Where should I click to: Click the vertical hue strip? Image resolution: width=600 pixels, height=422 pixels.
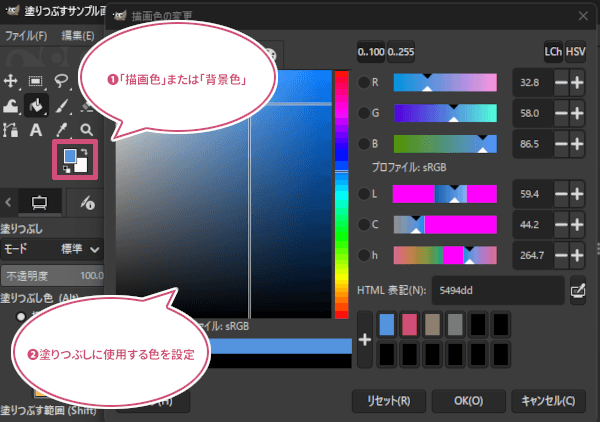341,194
